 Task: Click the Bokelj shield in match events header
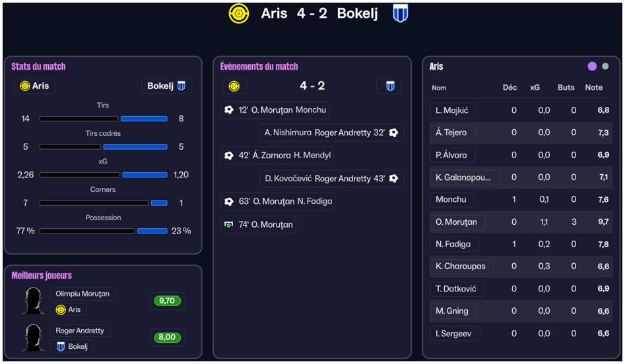[389, 86]
